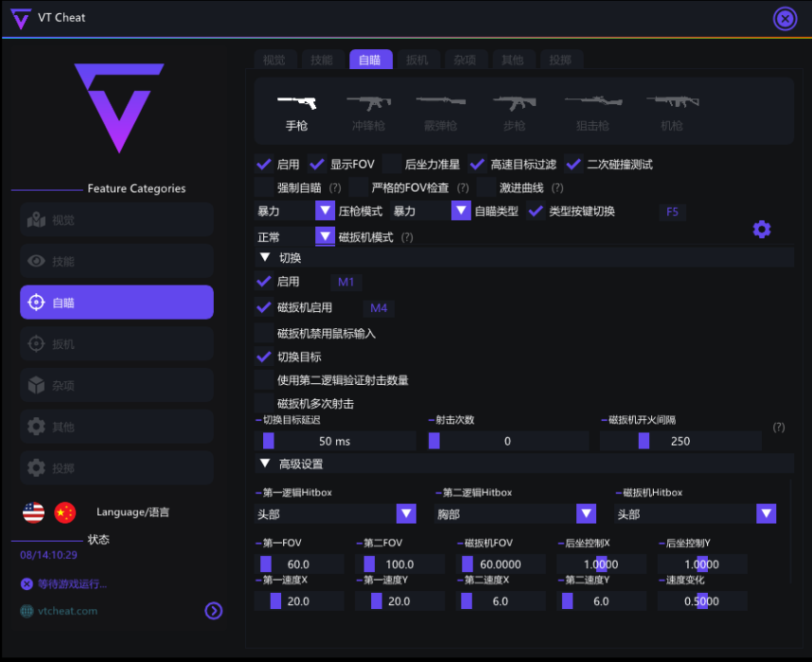Open the vtcheat.com link
Viewport: 812px width, 662px height.
(67, 611)
